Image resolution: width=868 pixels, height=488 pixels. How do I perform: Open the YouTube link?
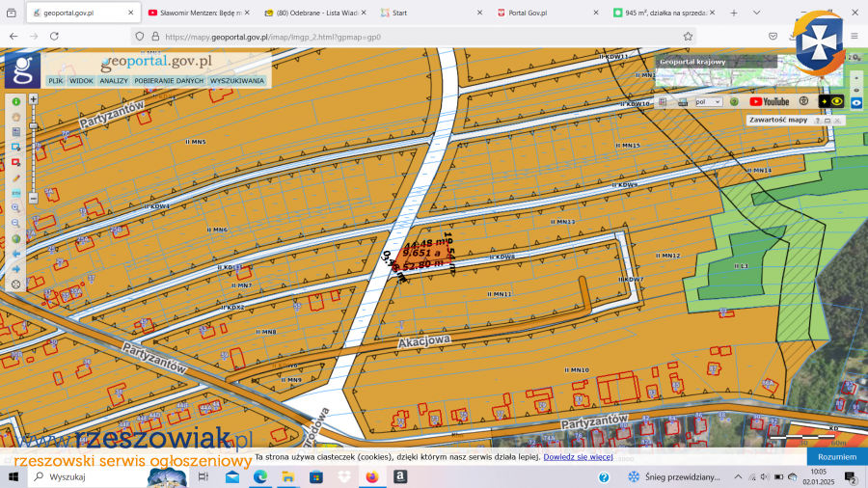(770, 102)
